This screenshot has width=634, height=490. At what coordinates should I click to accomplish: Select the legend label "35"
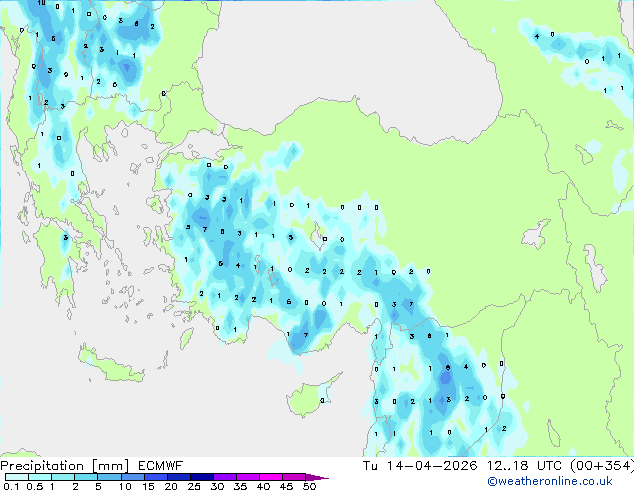click(240, 486)
